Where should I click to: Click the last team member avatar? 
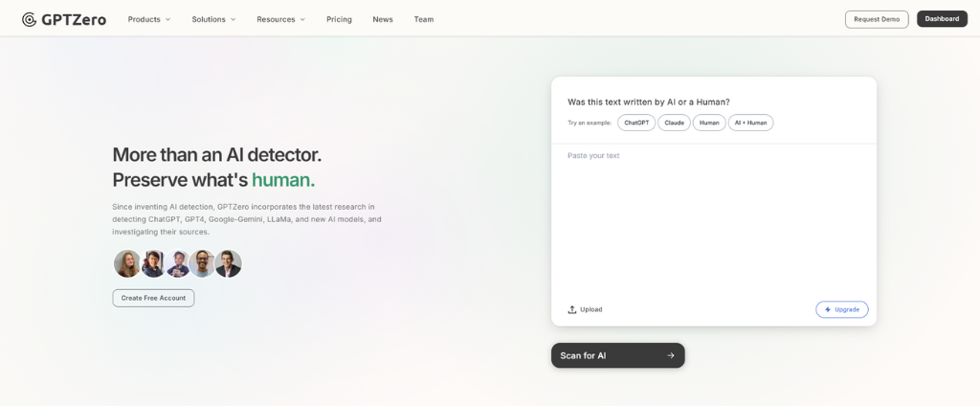click(x=229, y=263)
